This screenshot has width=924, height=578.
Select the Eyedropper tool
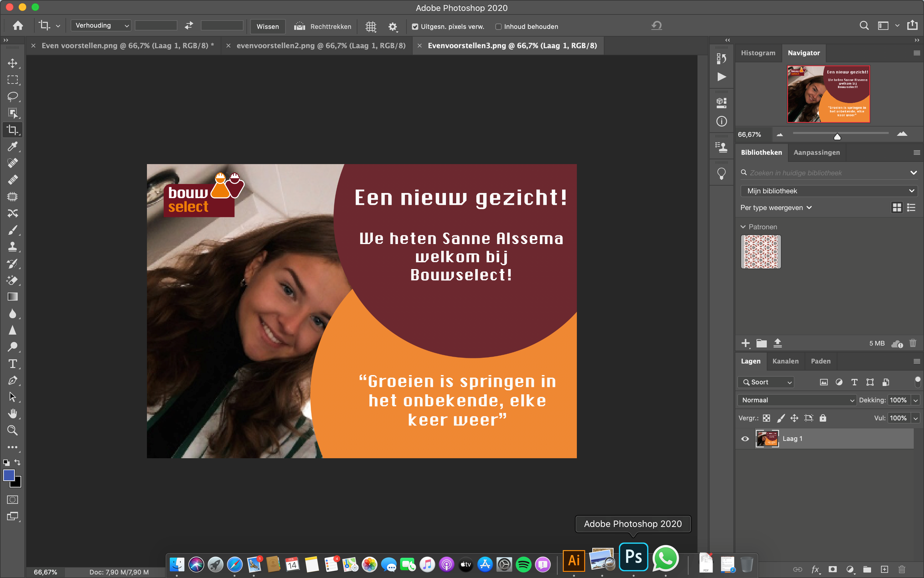click(x=13, y=146)
